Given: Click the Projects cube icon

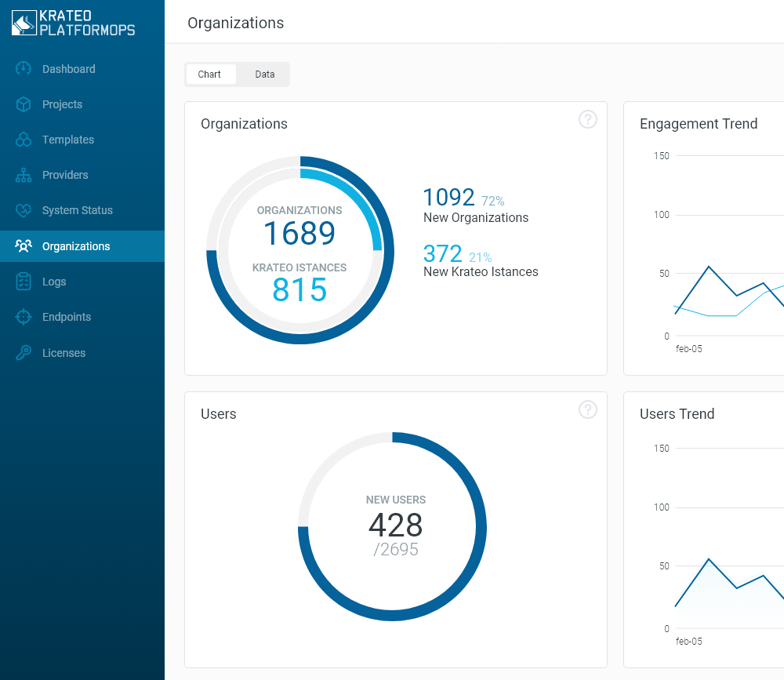Looking at the screenshot, I should pyautogui.click(x=24, y=104).
